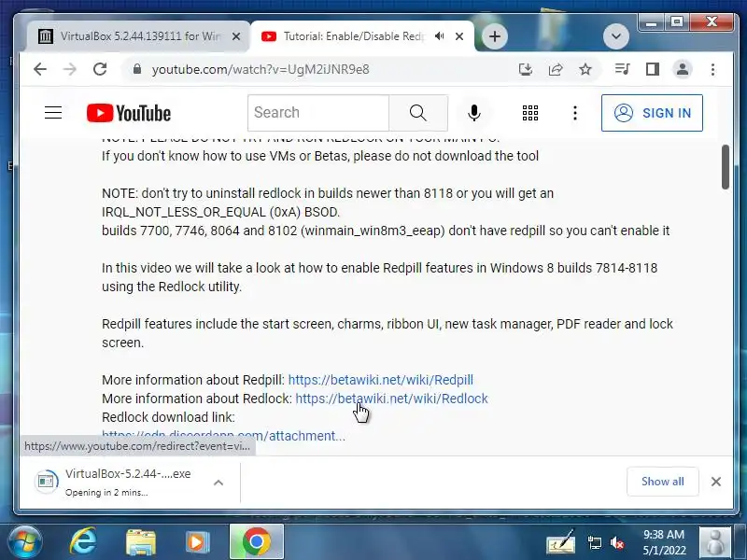Click the text "Redlock download link:"
Viewport: 747px width, 560px height.
[x=168, y=417]
